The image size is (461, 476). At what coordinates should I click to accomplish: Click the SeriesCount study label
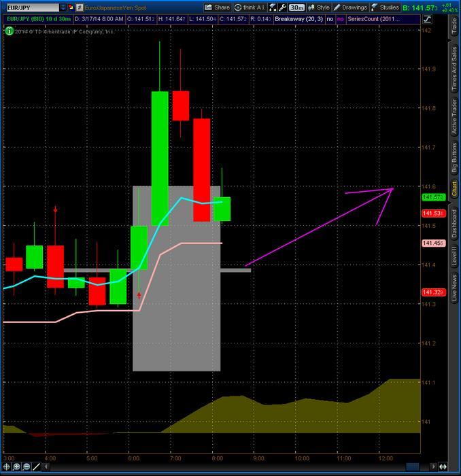point(373,19)
